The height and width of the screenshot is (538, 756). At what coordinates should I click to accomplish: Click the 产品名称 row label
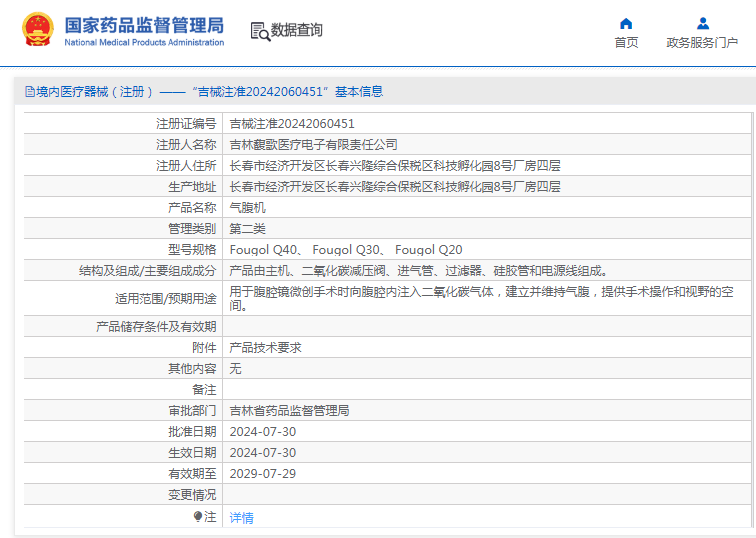coord(192,208)
